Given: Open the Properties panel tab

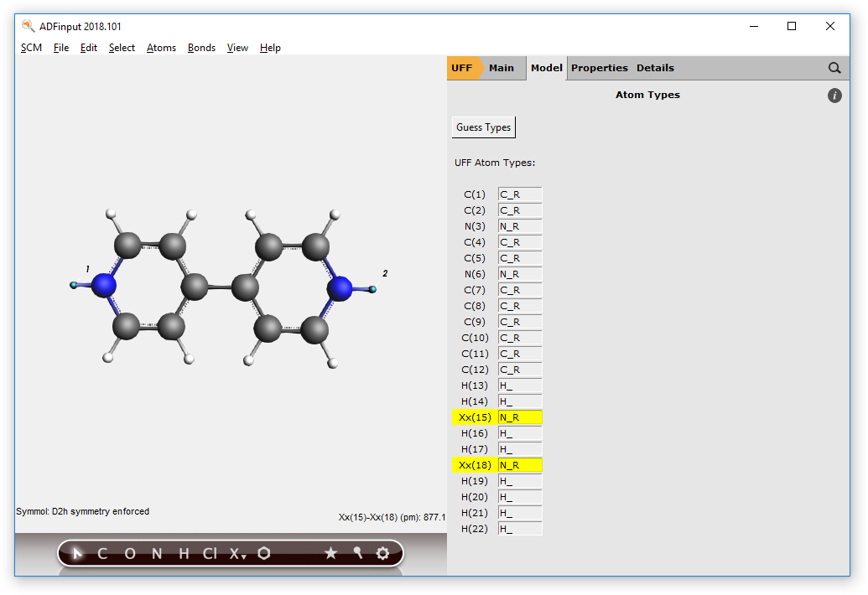Looking at the screenshot, I should (600, 68).
